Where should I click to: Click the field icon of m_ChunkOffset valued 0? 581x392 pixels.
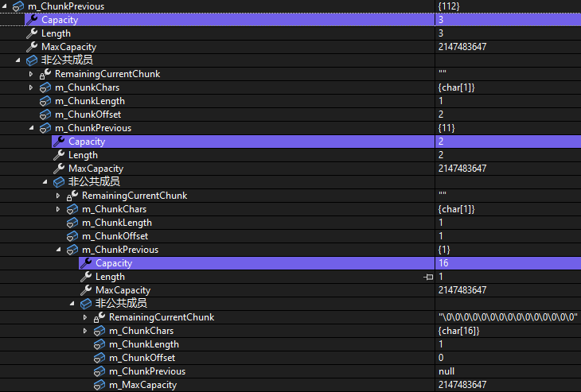[99, 358]
